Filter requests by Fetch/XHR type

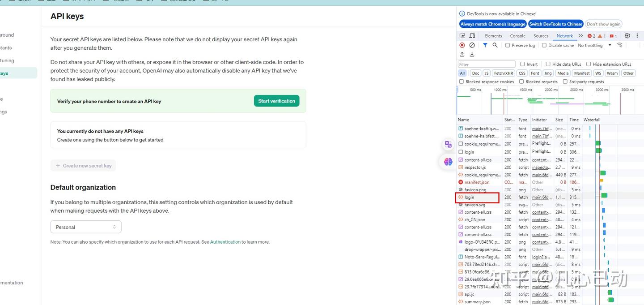click(x=504, y=73)
